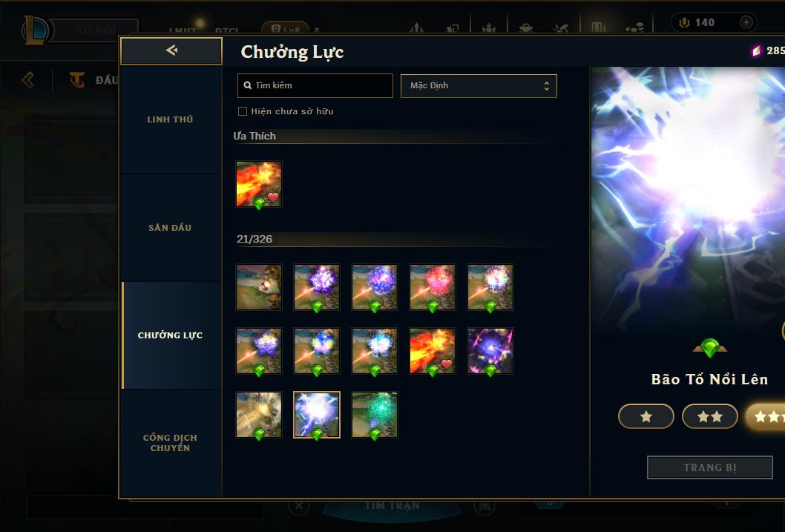Select the favorite fire boom thumbnail under Ưa Thích

click(259, 184)
